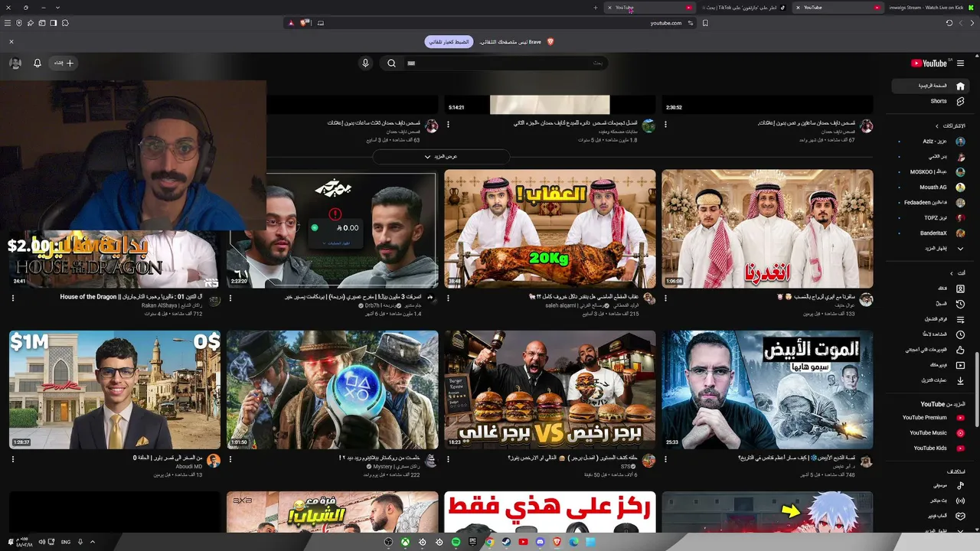980x551 pixels.
Task: Open options for the Aboudi MD video
Action: (x=13, y=459)
